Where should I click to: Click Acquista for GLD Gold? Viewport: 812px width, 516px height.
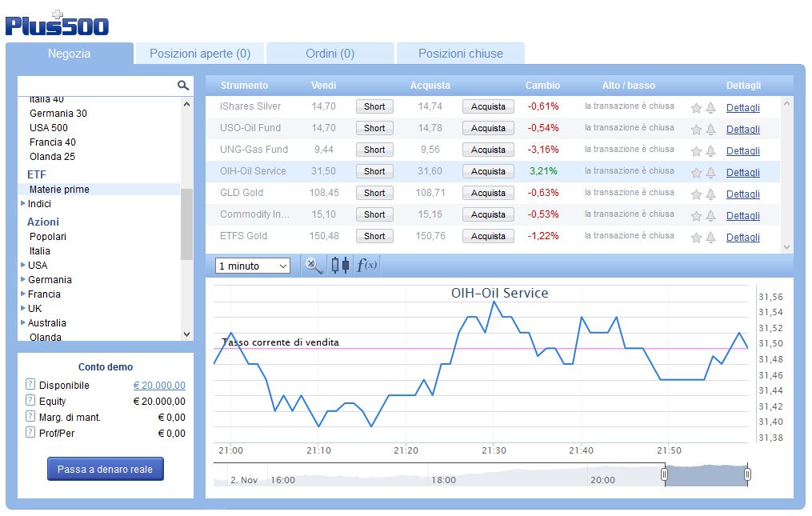click(x=488, y=193)
